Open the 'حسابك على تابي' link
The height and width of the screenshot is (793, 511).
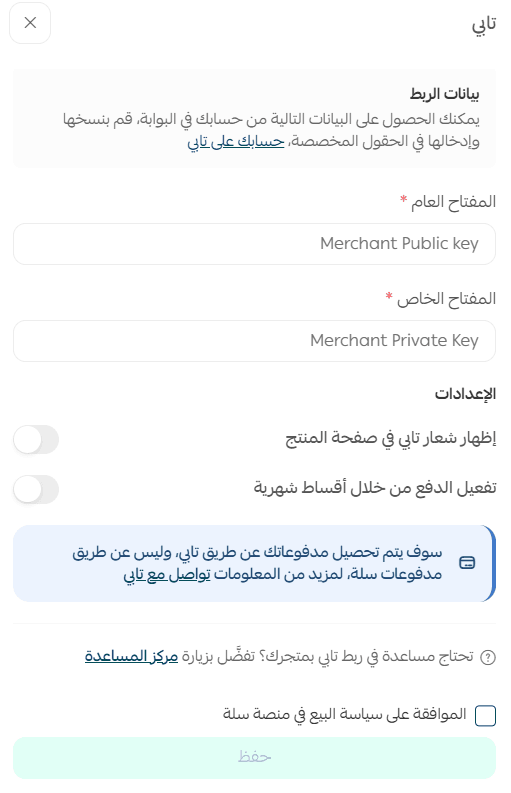tap(236, 141)
